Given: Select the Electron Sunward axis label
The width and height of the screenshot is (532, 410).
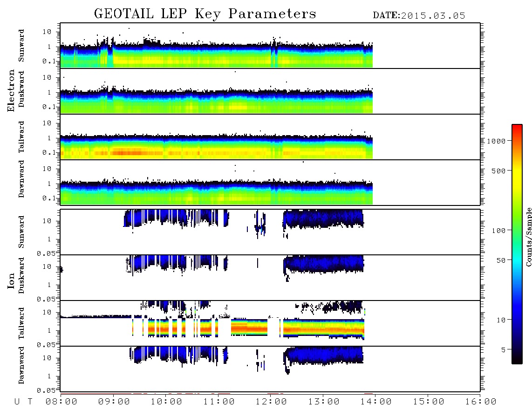Looking at the screenshot, I should pos(21,46).
